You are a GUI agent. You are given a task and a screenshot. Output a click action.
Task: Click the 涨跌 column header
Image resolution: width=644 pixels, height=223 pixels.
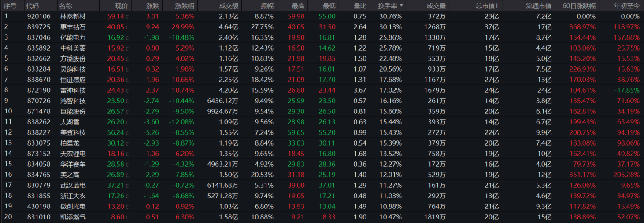tap(152, 6)
